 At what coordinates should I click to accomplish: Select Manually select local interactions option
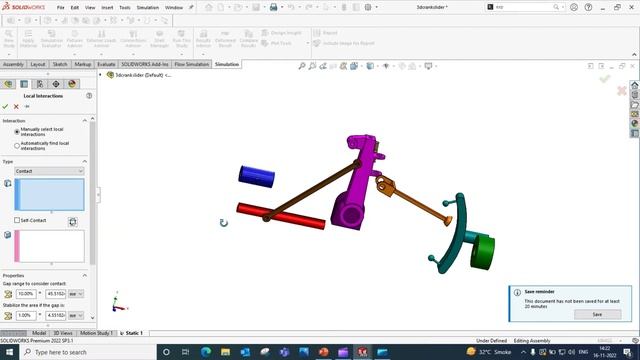tap(17, 131)
